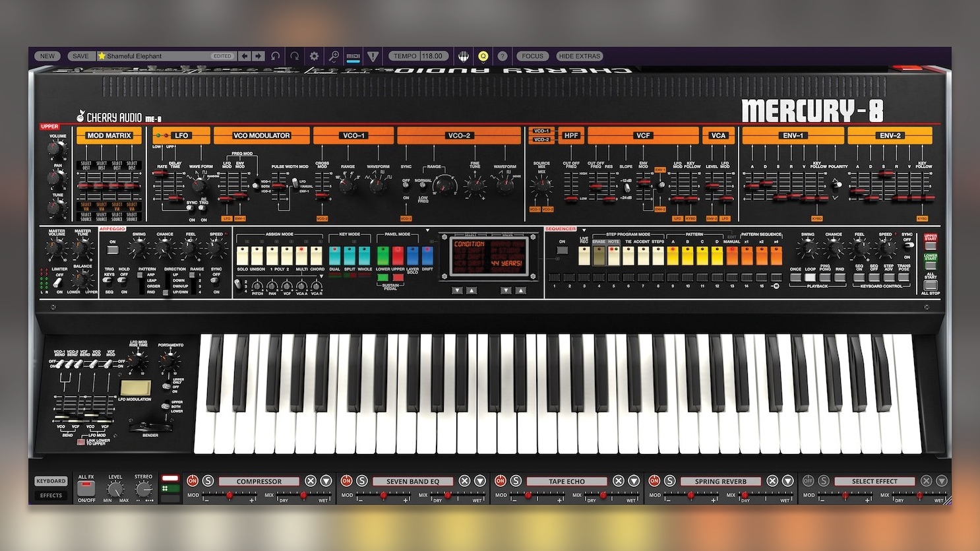Open the help question mark icon
Image resolution: width=980 pixels, height=551 pixels.
pyautogui.click(x=502, y=56)
